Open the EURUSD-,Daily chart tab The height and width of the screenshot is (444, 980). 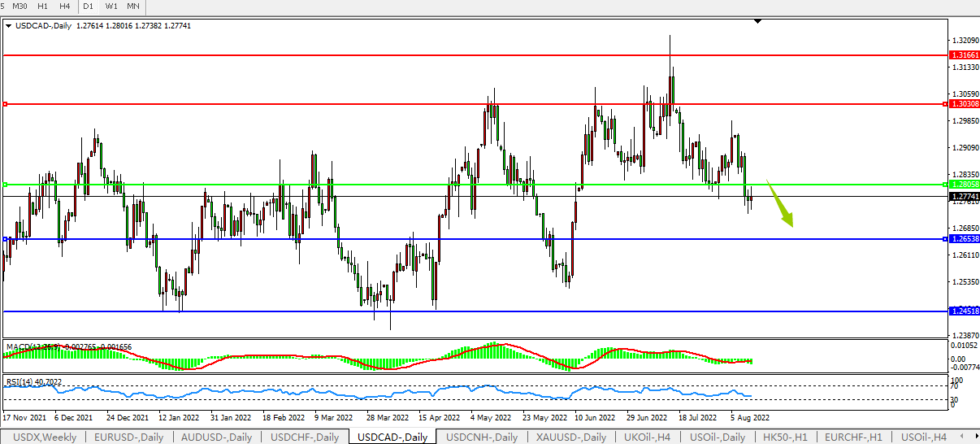point(128,437)
